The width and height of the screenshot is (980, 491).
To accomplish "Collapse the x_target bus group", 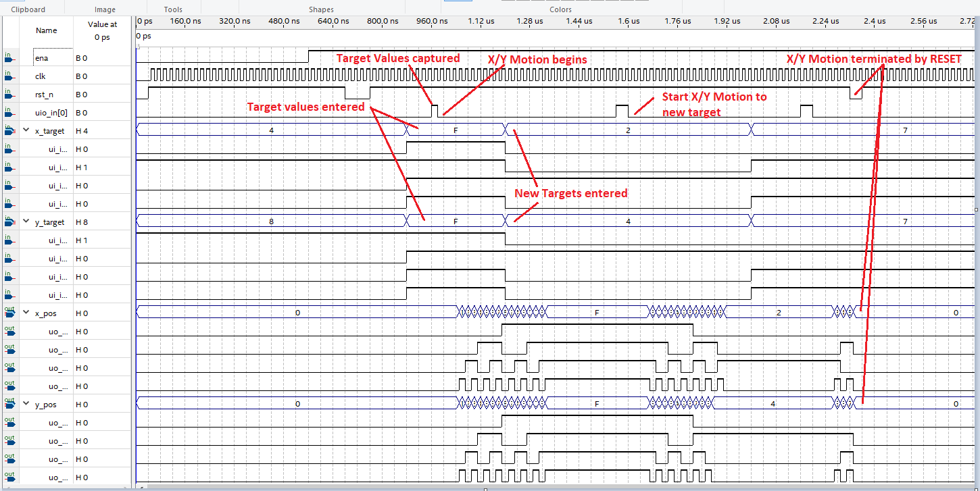I will (x=26, y=131).
